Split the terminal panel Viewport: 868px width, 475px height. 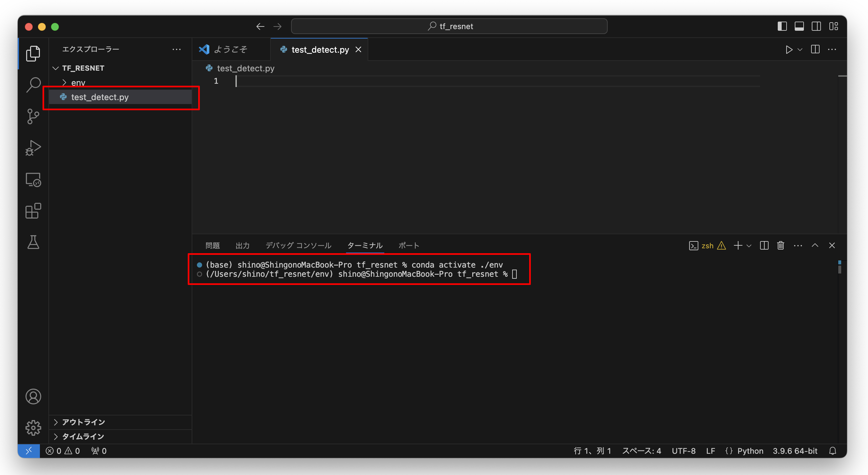point(764,245)
